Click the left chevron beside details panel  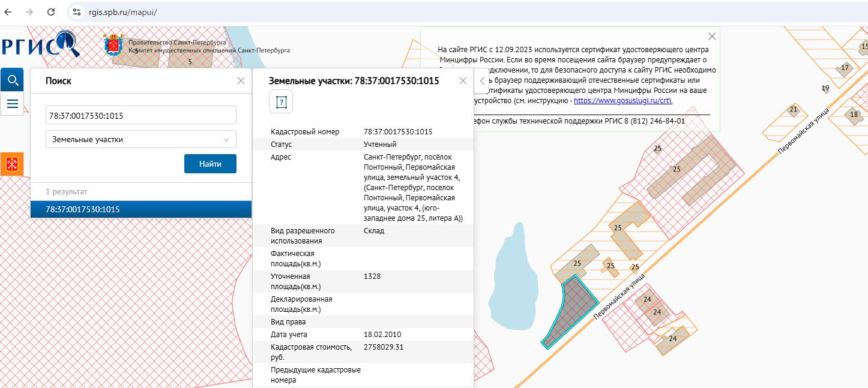[482, 80]
